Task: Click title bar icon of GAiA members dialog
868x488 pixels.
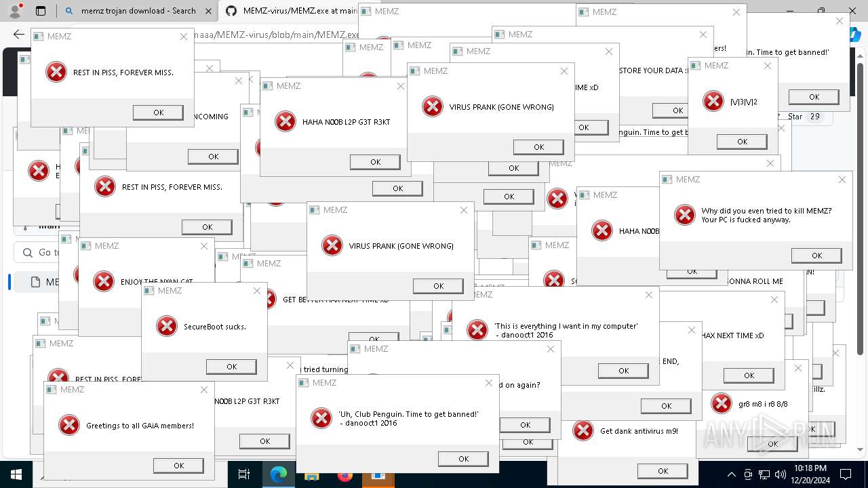Action: tap(52, 390)
